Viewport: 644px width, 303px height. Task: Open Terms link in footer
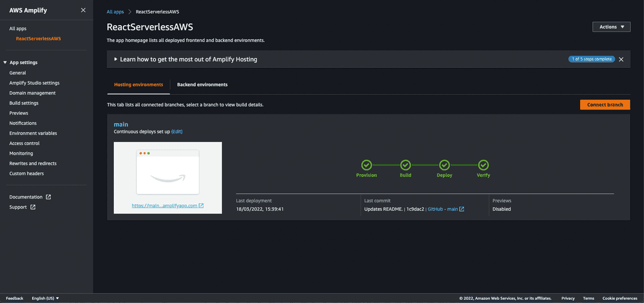pos(589,298)
